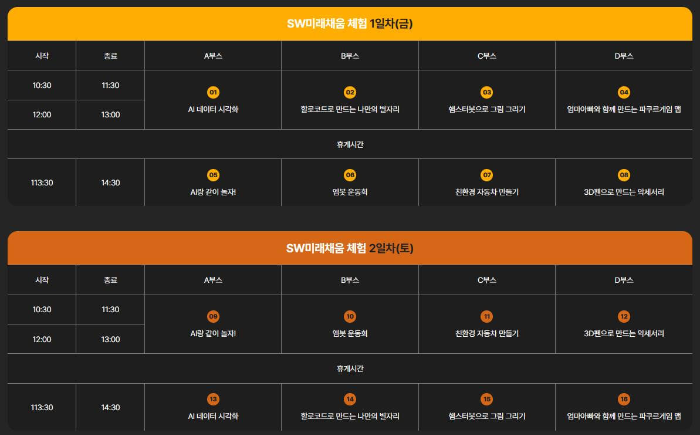Click the 12:00 start time in 2일차 table
The image size is (700, 435).
42,339
